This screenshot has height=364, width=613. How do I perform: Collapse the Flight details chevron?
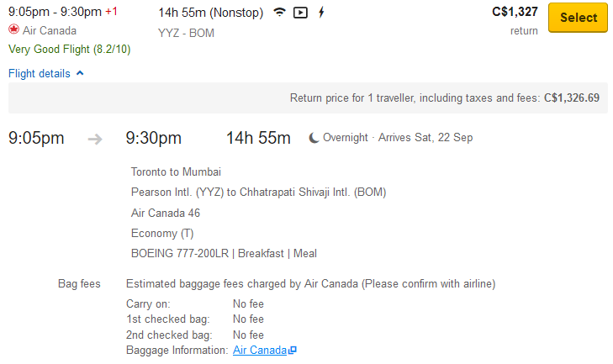(x=80, y=73)
